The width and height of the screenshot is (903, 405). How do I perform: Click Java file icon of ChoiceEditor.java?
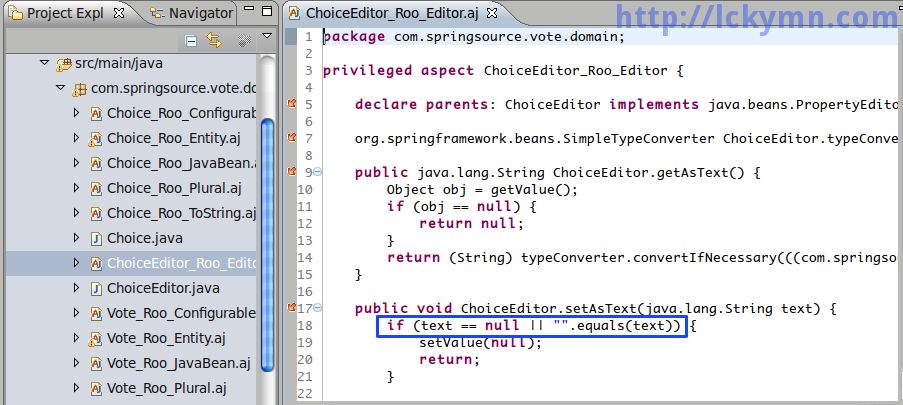pyautogui.click(x=96, y=288)
